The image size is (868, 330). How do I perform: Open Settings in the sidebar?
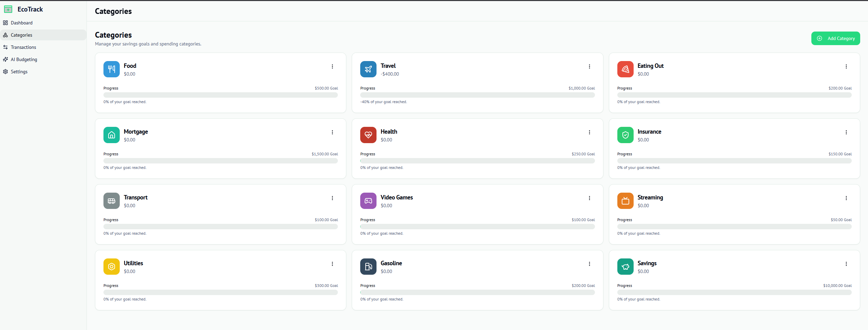coord(19,72)
